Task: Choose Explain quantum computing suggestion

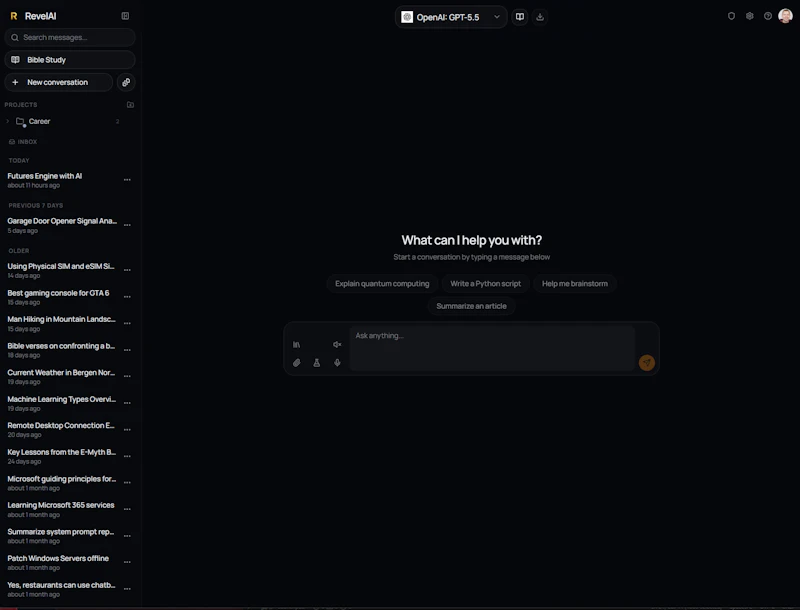Action: click(382, 284)
